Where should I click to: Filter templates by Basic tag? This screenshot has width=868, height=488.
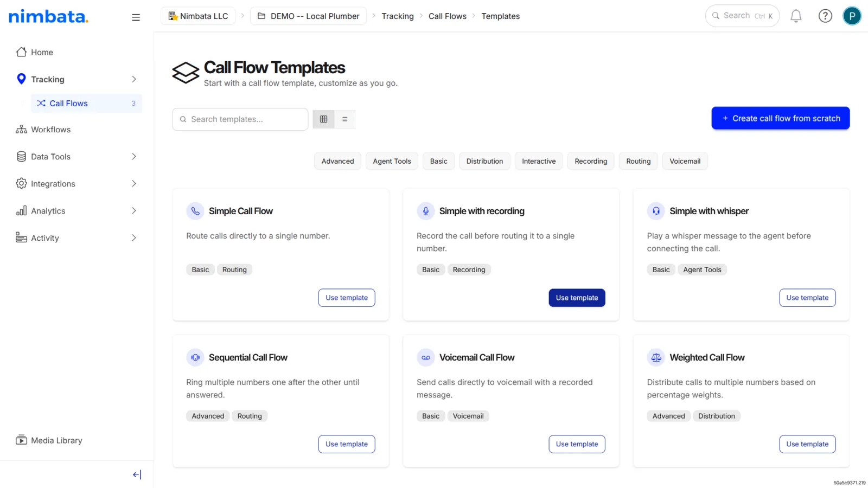click(x=439, y=161)
